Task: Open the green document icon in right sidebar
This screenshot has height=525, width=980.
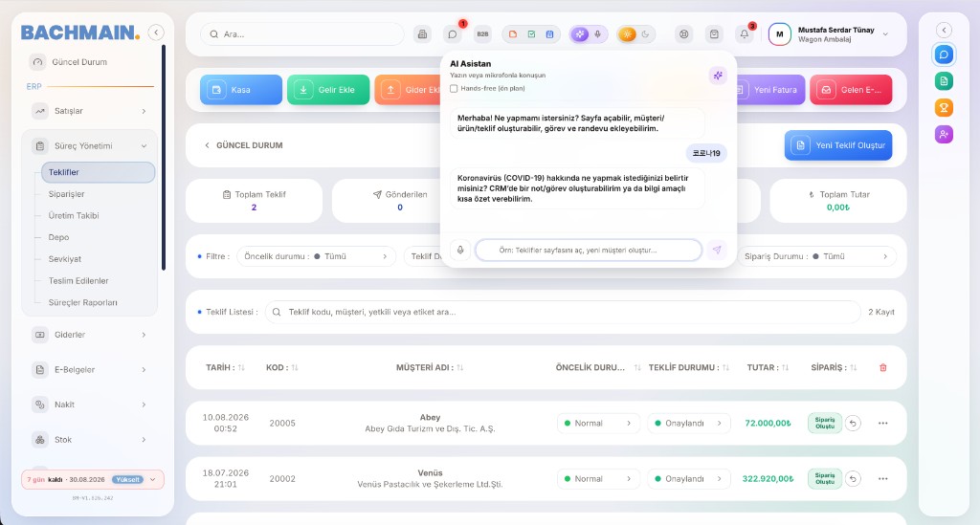Action: tap(944, 81)
